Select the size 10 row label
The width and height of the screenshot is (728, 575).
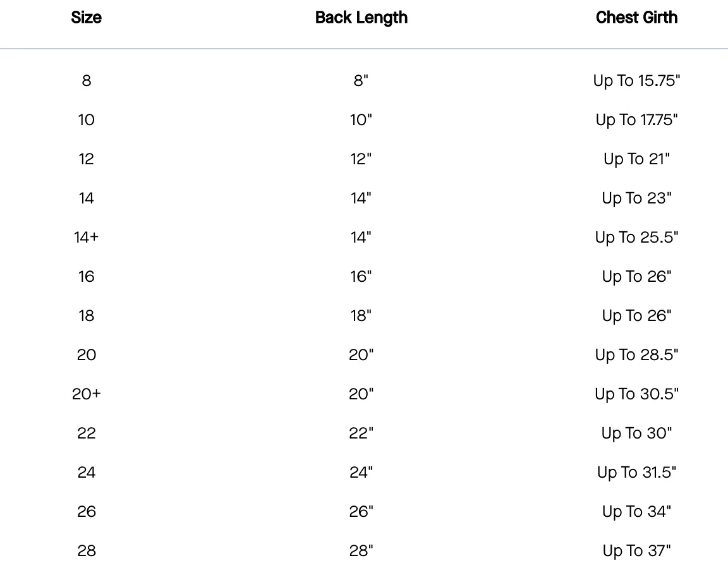(87, 120)
